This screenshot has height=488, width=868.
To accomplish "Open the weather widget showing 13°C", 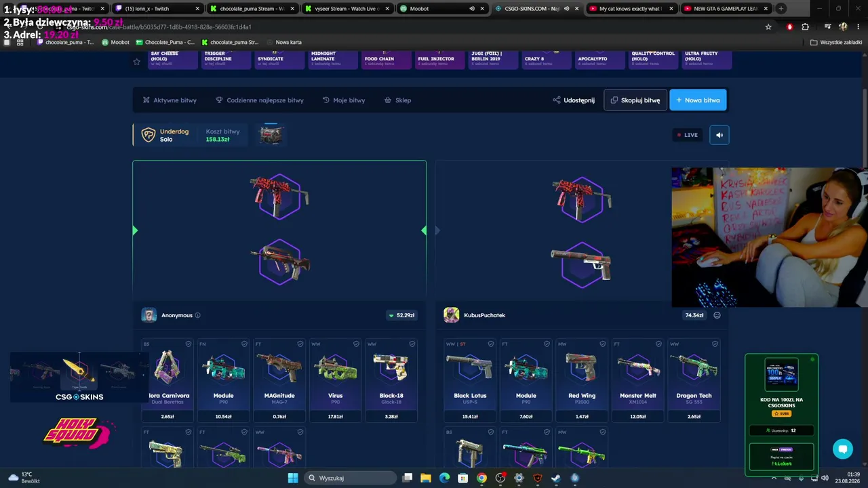I will [x=24, y=478].
